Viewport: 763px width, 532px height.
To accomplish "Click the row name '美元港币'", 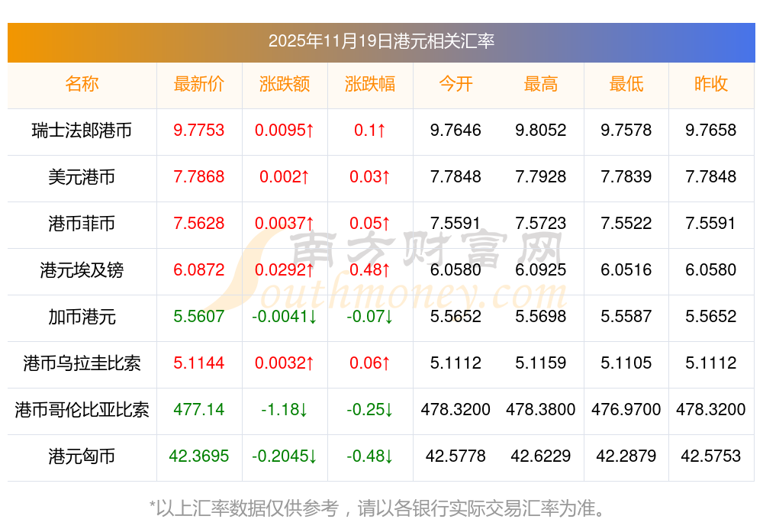I will tap(82, 176).
